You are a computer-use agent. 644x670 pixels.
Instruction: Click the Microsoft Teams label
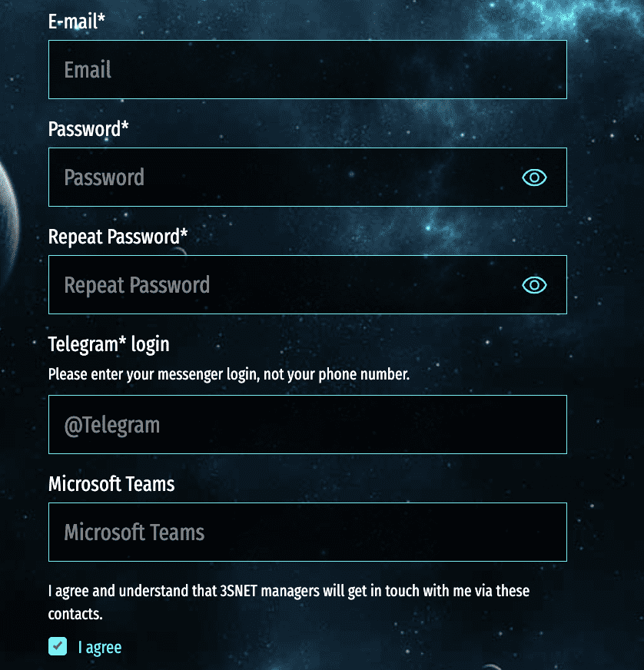[x=111, y=484]
